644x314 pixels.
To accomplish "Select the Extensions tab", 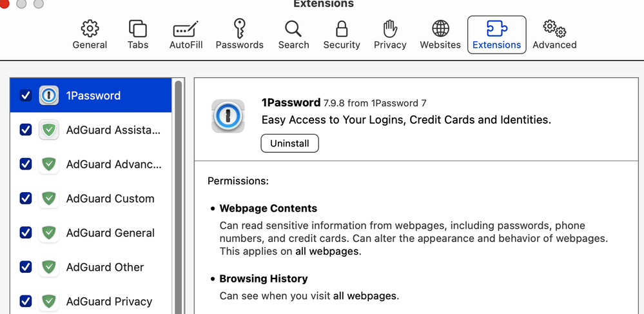I will pos(496,35).
